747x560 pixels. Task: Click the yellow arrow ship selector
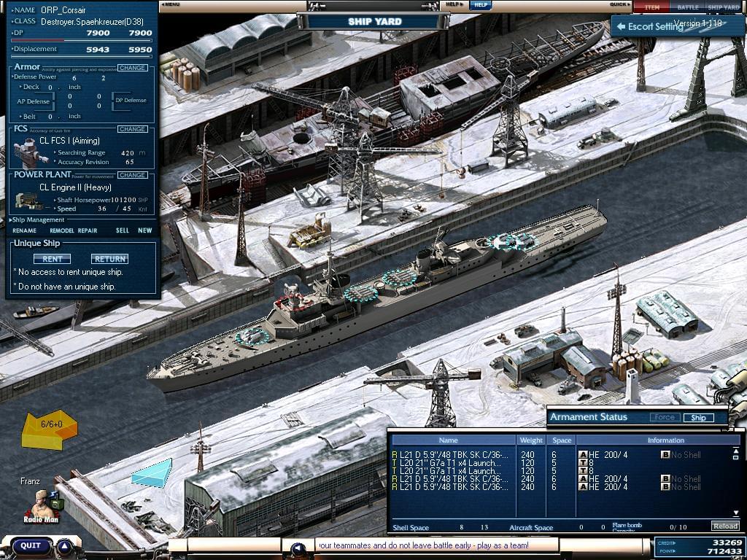(47, 430)
